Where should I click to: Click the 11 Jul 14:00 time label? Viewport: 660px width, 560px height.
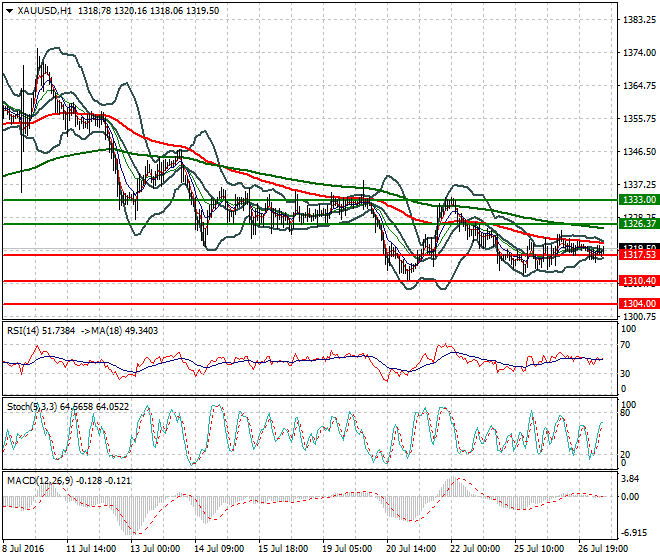pyautogui.click(x=91, y=549)
